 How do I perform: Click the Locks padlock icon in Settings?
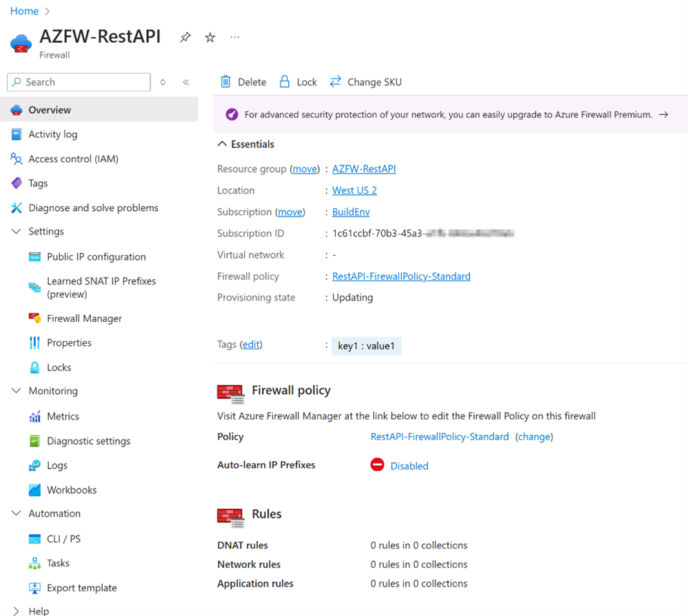(x=34, y=367)
